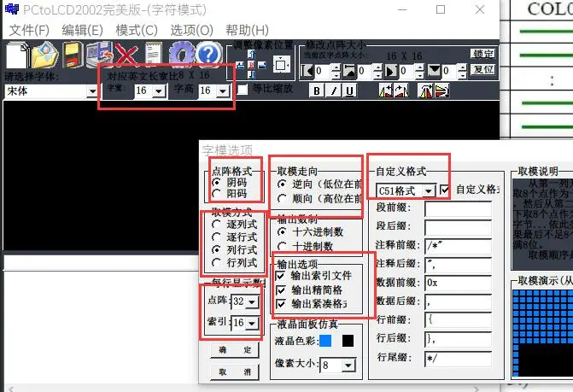
Task: Click the new blank document icon
Action: (17, 56)
